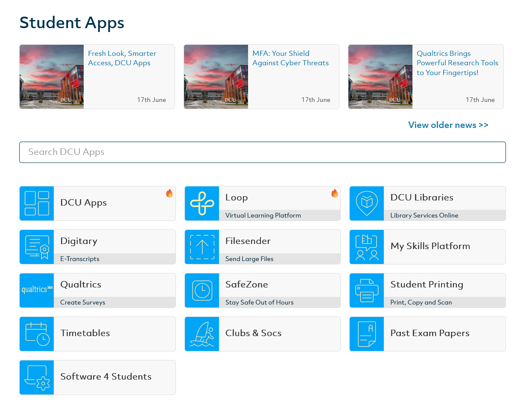The width and height of the screenshot is (532, 412).
Task: Read Qualtrics Brings Powerful Research Tools article
Action: tap(457, 63)
